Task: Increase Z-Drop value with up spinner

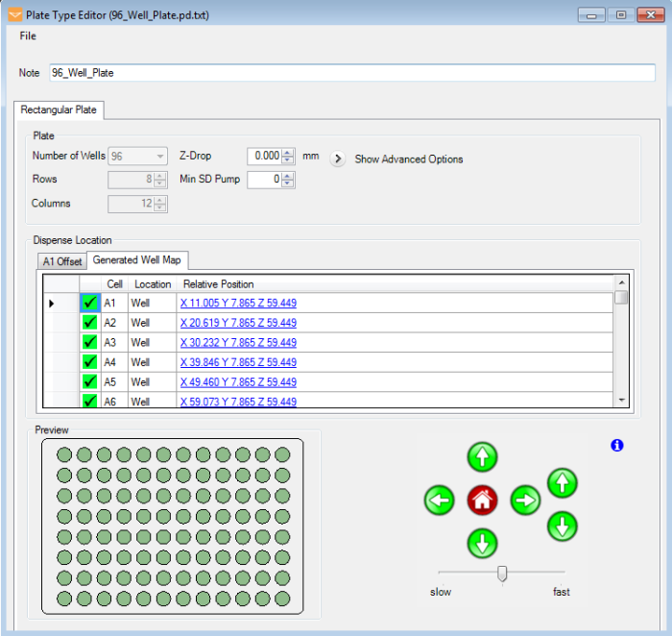Action: (288, 152)
